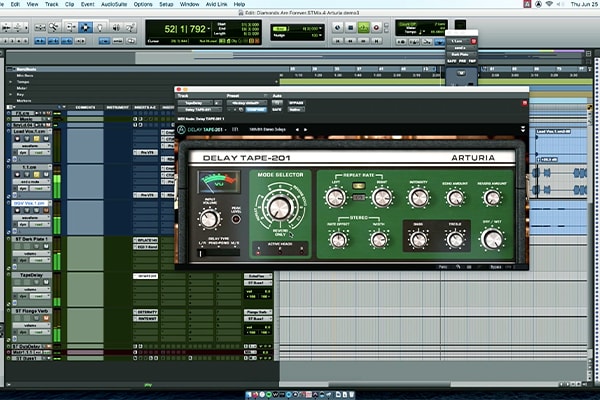Image resolution: width=600 pixels, height=400 pixels.
Task: Click Go to End transport button
Action: point(377,41)
